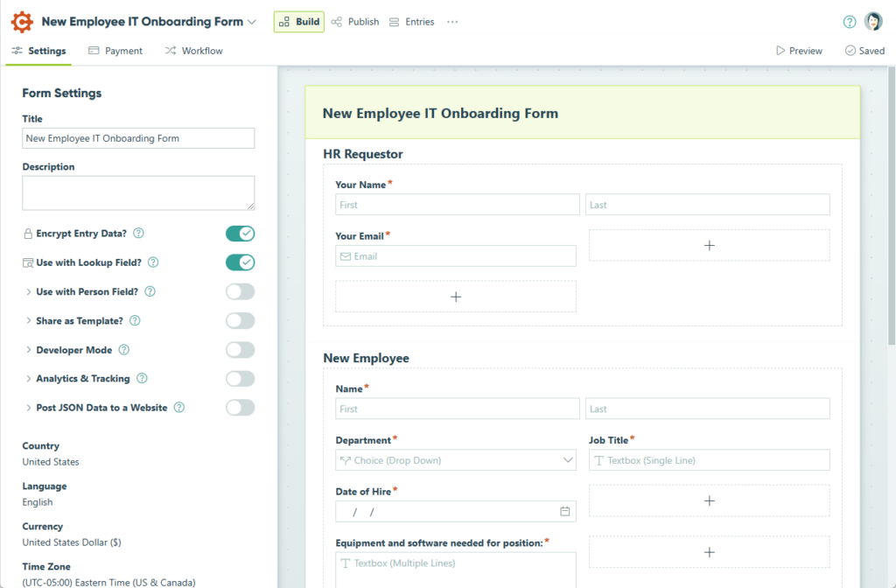Open the help icon in the top bar
The height and width of the screenshot is (588, 896).
click(x=849, y=22)
